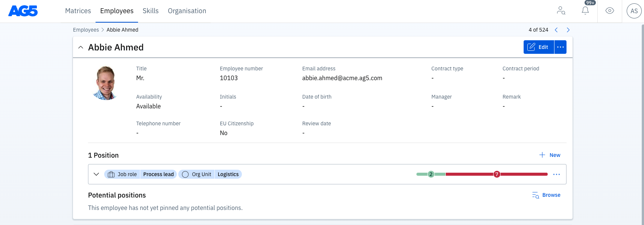Switch to the Skills tab
The image size is (644, 225).
click(150, 11)
